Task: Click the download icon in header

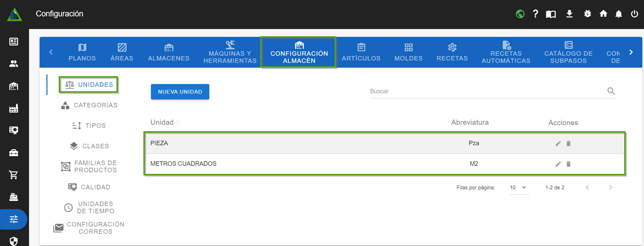Action: [569, 14]
